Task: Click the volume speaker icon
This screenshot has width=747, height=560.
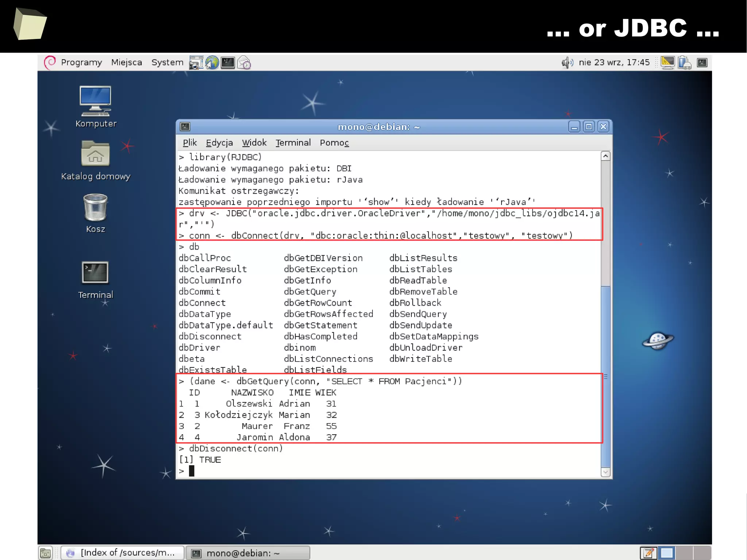Action: click(x=567, y=63)
